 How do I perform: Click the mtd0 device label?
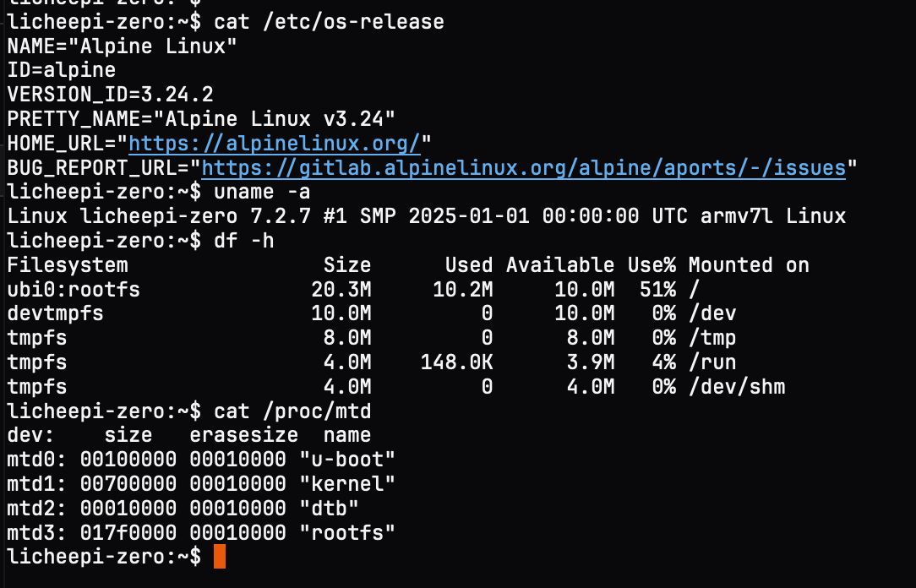[37, 460]
